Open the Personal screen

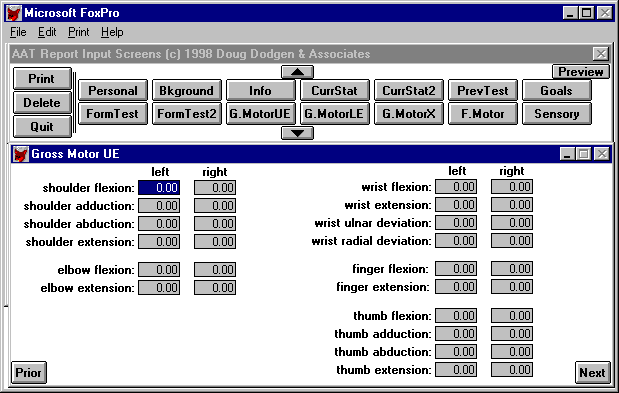(x=113, y=90)
